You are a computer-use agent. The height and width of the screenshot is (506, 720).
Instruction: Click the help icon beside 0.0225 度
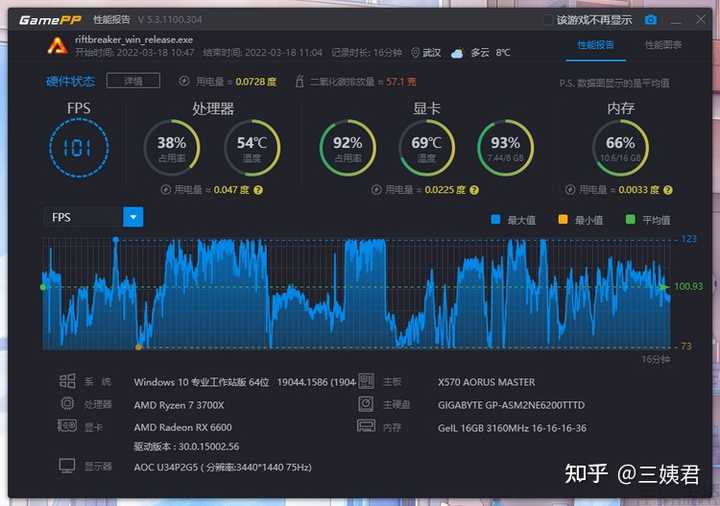point(474,190)
